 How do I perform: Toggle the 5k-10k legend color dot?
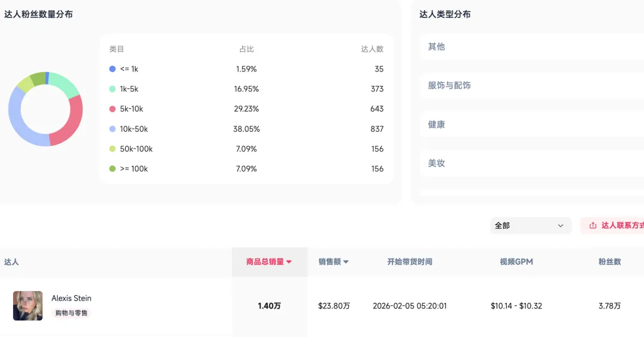[112, 109]
